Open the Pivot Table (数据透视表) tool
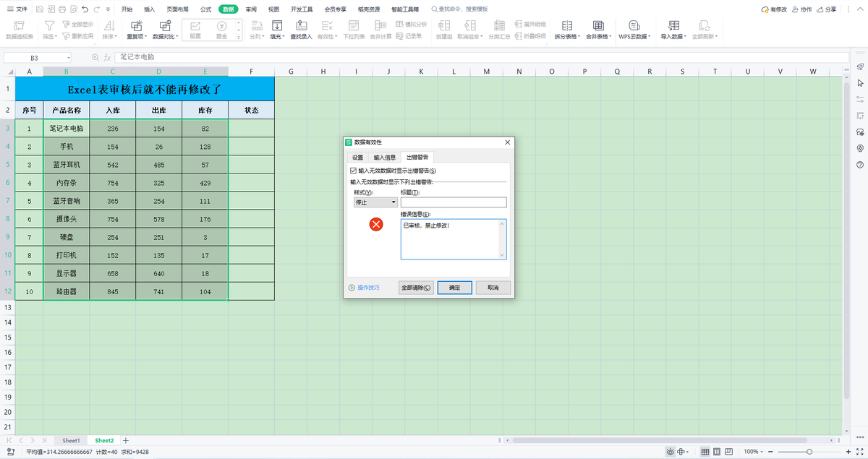The width and height of the screenshot is (868, 459). [x=20, y=30]
